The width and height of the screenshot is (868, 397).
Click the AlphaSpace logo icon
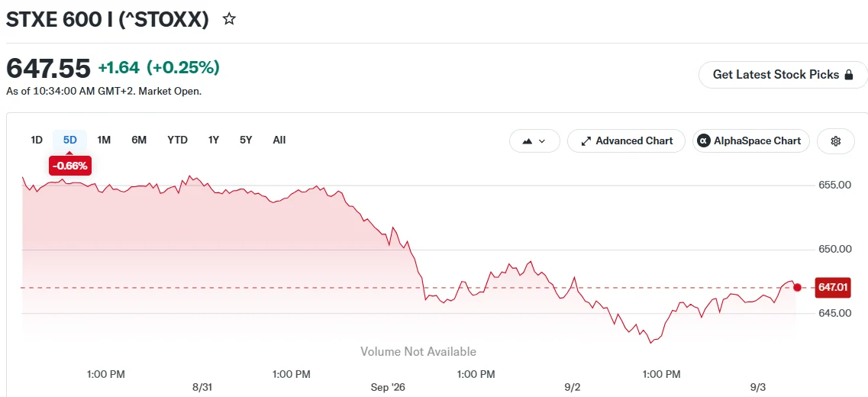(x=704, y=141)
